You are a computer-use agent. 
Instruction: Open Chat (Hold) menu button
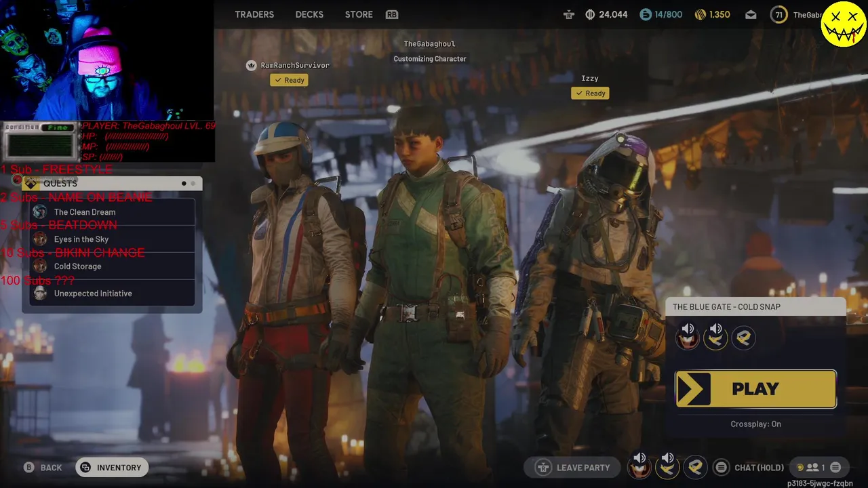click(749, 468)
